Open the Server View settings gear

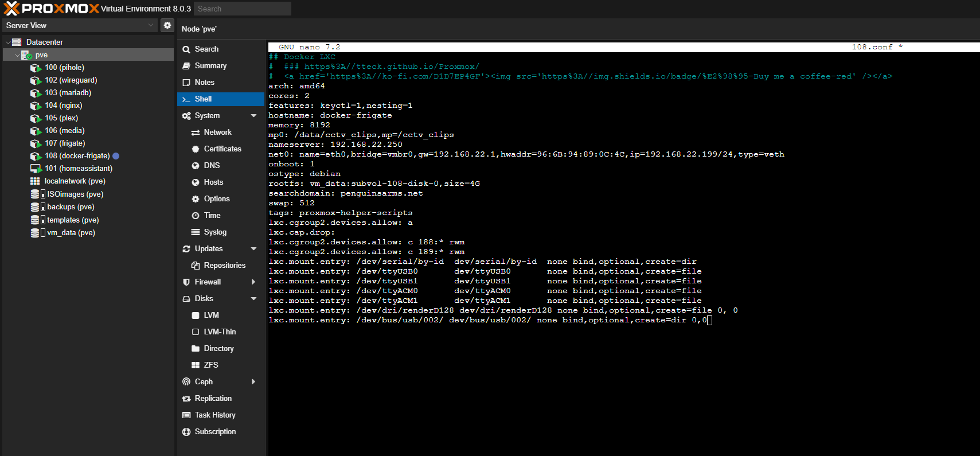[167, 25]
